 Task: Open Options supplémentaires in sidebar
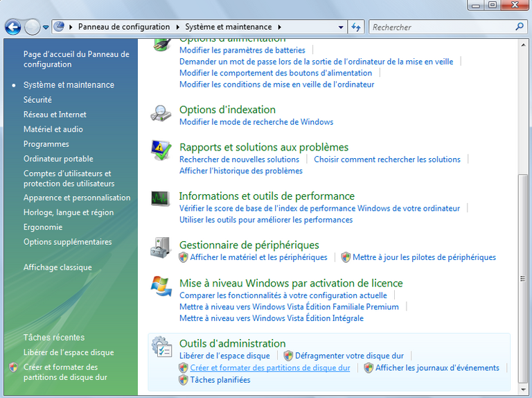point(67,242)
